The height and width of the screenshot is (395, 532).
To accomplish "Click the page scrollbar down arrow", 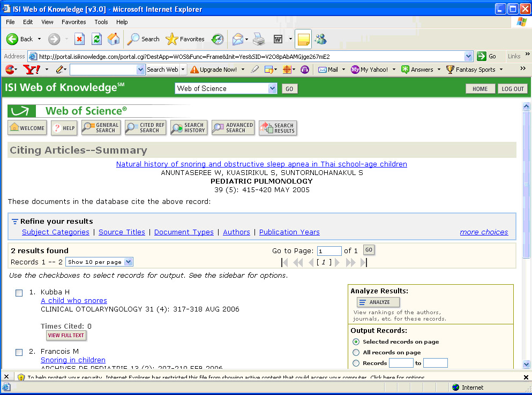I will [526, 364].
